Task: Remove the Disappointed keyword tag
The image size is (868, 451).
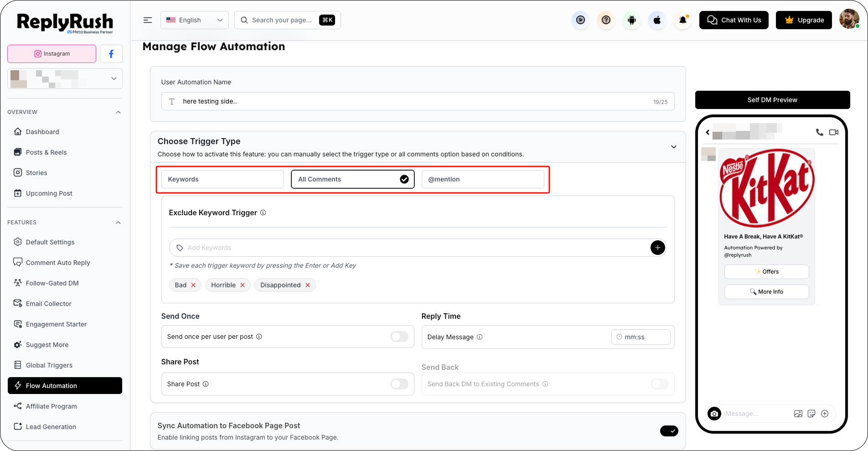Action: pyautogui.click(x=308, y=285)
